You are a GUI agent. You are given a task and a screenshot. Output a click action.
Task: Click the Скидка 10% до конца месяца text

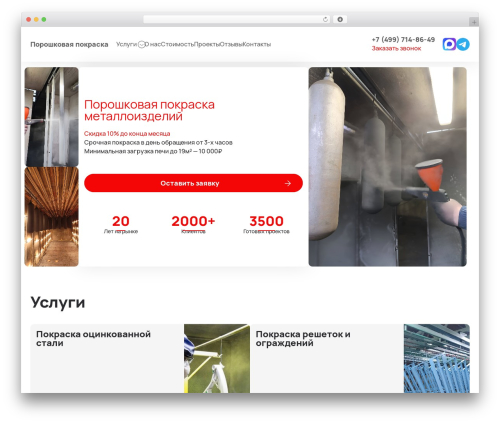pos(127,134)
